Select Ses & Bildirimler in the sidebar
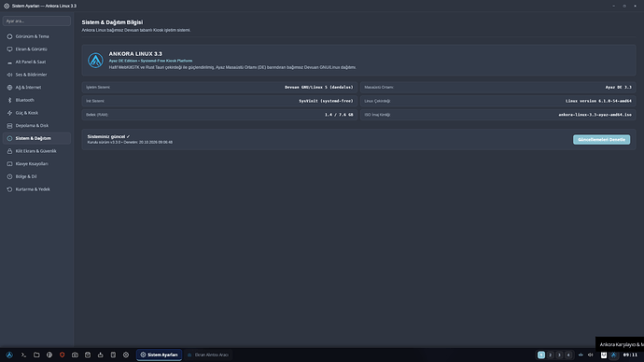Viewport: 644px width, 362px height. [x=36, y=75]
